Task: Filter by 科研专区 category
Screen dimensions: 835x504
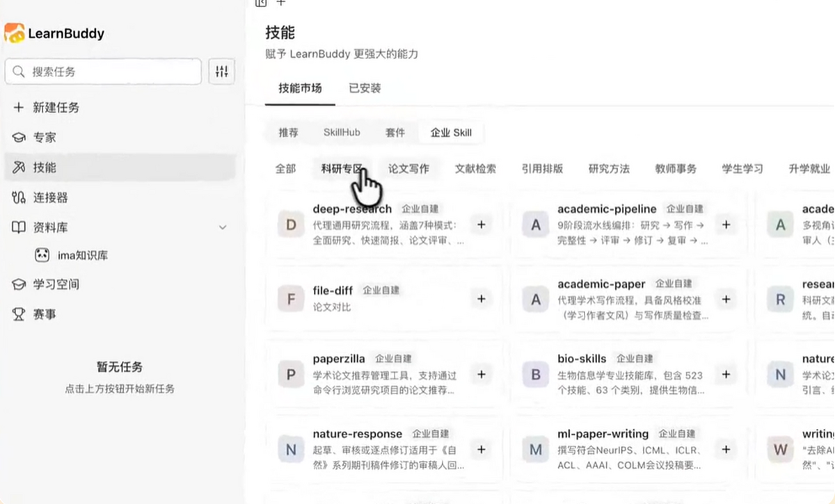Action: click(342, 168)
